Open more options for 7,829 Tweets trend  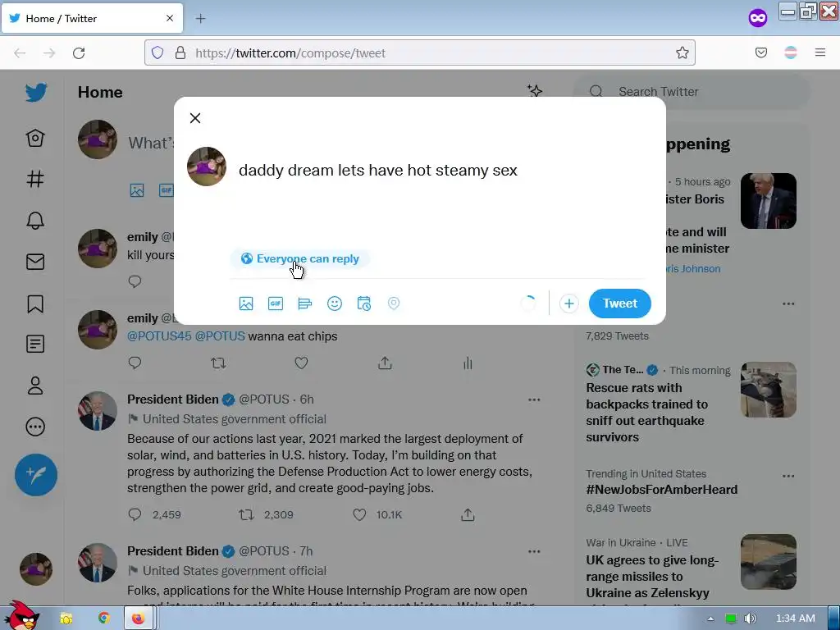(x=788, y=304)
